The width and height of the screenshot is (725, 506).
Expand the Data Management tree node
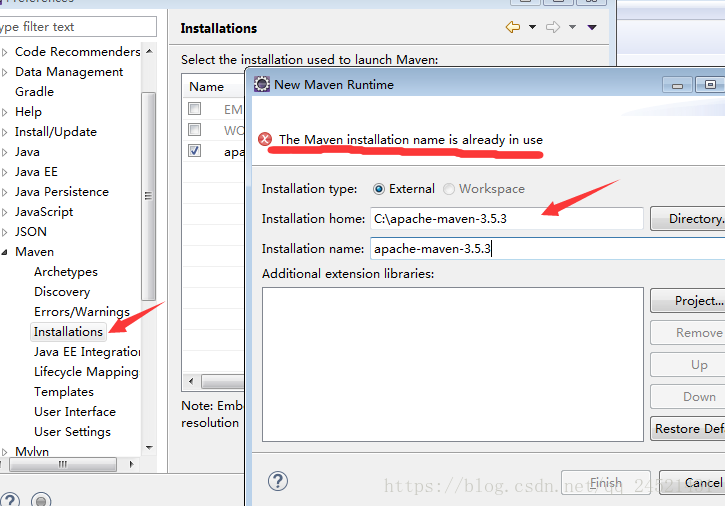point(5,72)
